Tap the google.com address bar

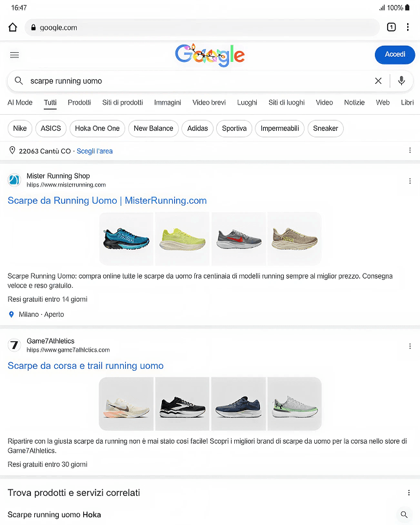coord(200,28)
